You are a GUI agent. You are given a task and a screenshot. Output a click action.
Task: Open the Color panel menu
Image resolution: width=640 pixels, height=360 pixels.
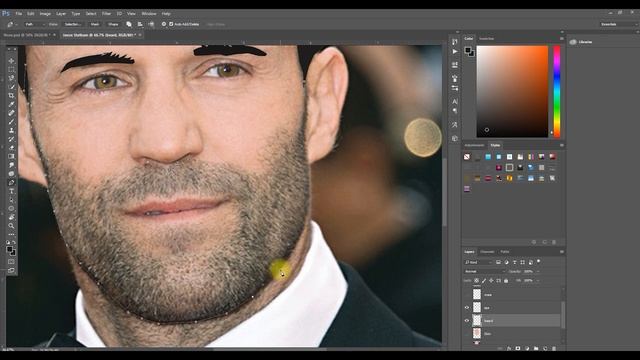point(562,38)
